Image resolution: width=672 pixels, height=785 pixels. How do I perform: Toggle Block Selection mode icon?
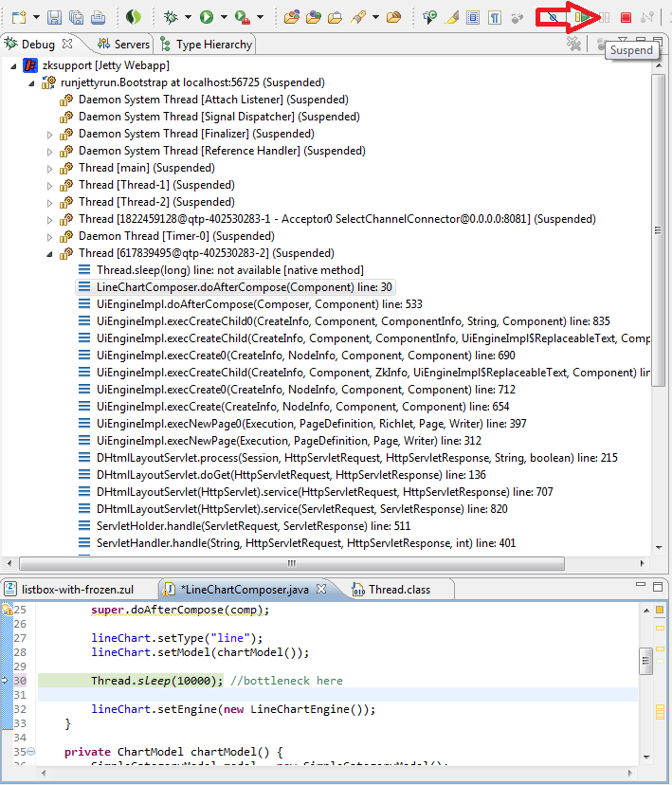tap(473, 17)
